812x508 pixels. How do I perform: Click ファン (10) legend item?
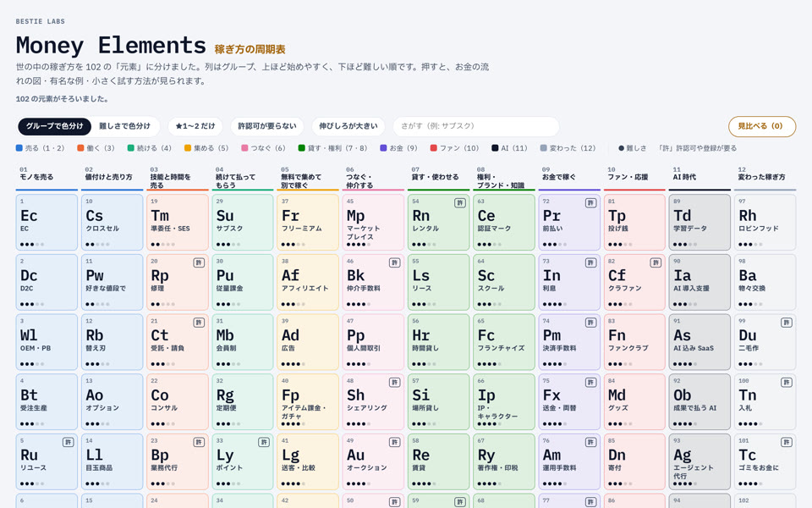click(455, 148)
